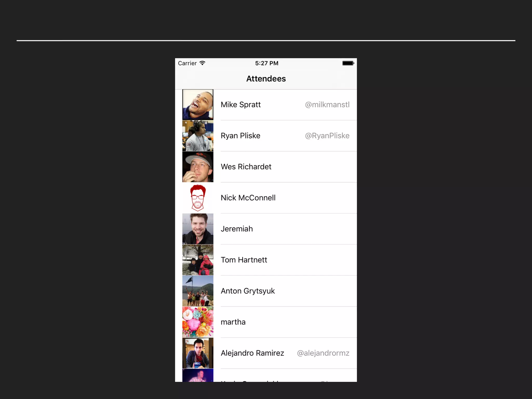Viewport: 532px width, 399px height.
Task: Select the Wes Richardet attendee row
Action: (266, 167)
